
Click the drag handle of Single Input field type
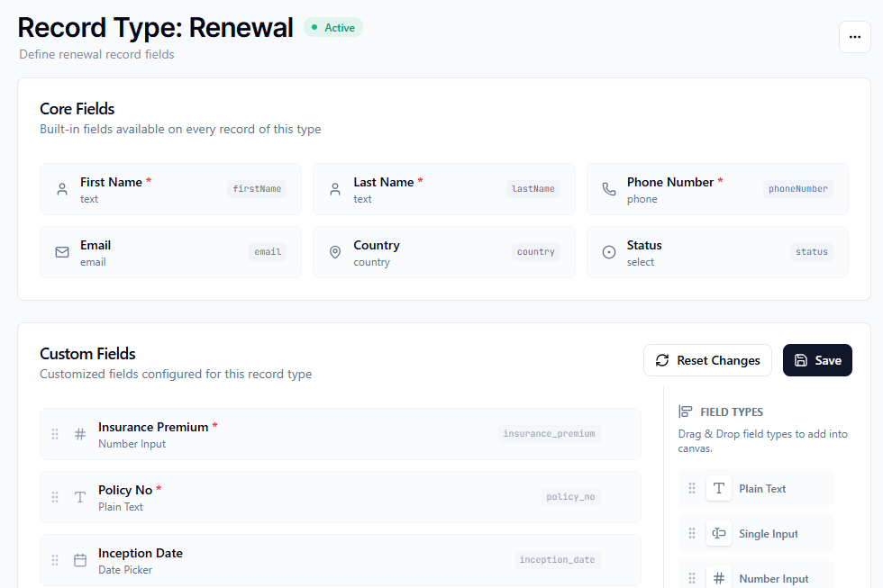click(x=692, y=533)
